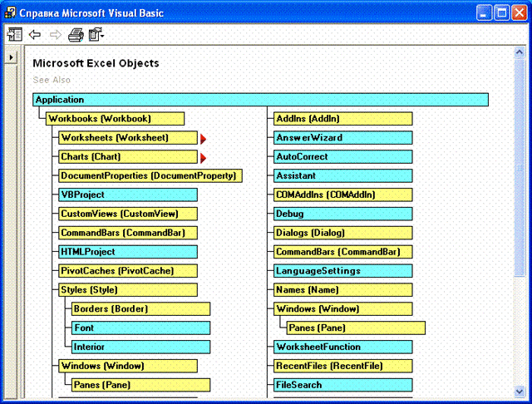Open RecentFiles (RecentFile) entry

pyautogui.click(x=343, y=366)
